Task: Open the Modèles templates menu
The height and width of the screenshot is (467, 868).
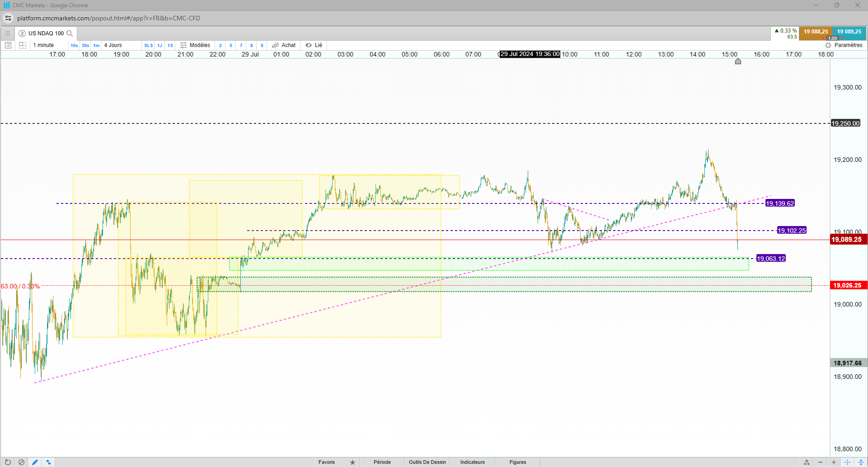Action: (195, 45)
